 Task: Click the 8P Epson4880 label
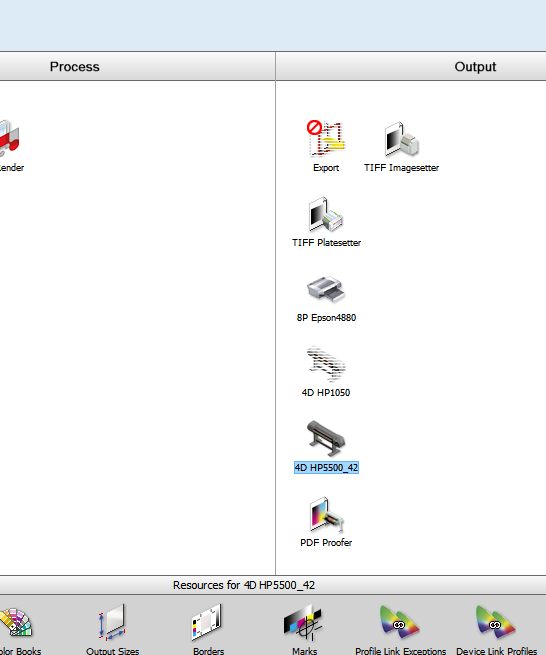pyautogui.click(x=326, y=317)
